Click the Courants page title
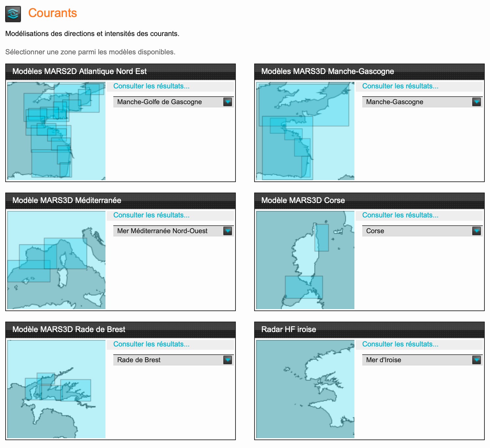Image resolution: width=490 pixels, height=448 pixels. [x=52, y=13]
